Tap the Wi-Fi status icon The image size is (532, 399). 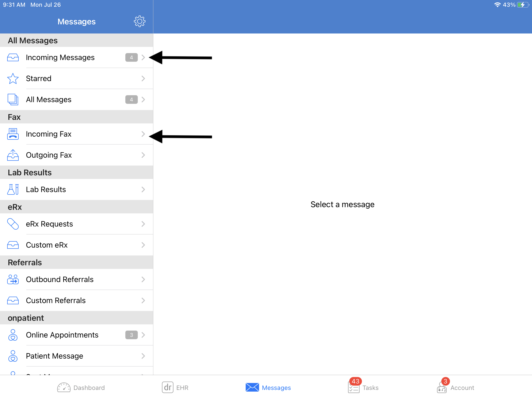click(497, 5)
